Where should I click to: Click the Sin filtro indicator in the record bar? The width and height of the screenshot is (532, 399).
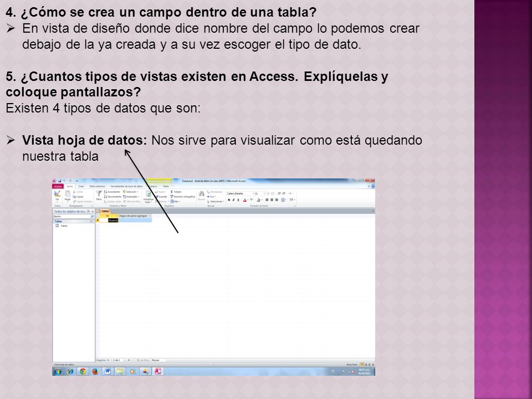click(x=144, y=360)
